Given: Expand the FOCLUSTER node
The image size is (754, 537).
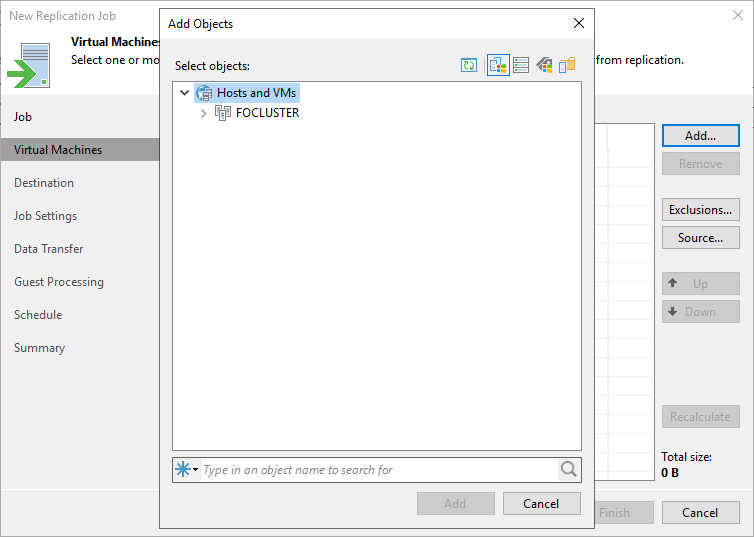Looking at the screenshot, I should (x=203, y=112).
